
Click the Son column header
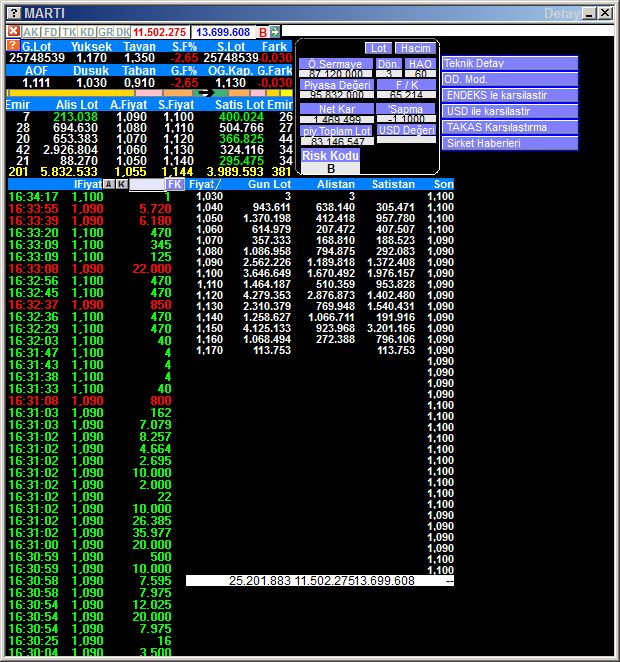point(444,184)
